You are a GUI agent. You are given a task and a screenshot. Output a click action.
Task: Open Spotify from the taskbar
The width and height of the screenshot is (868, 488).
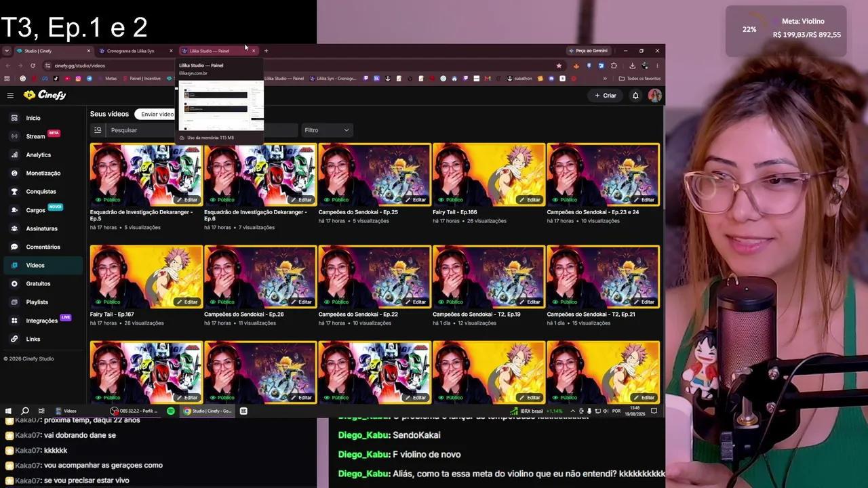[171, 411]
